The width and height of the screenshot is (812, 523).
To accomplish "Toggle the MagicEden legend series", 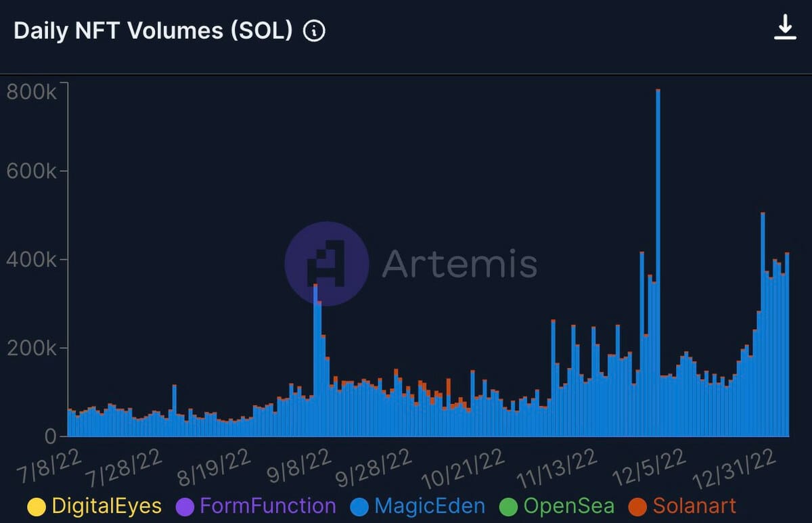I will (x=418, y=506).
